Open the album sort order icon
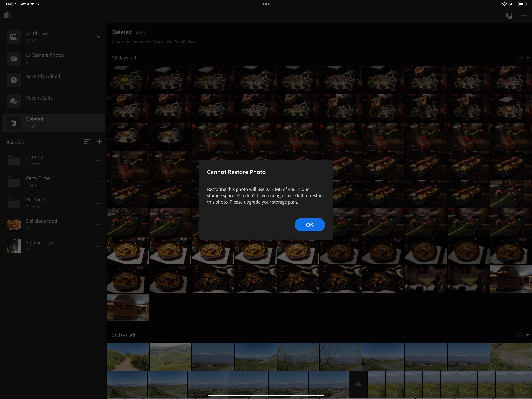 click(86, 141)
